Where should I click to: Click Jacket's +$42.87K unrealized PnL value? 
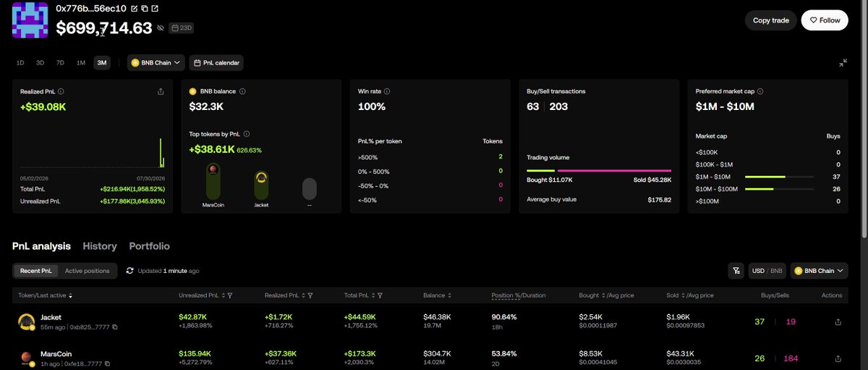click(193, 317)
